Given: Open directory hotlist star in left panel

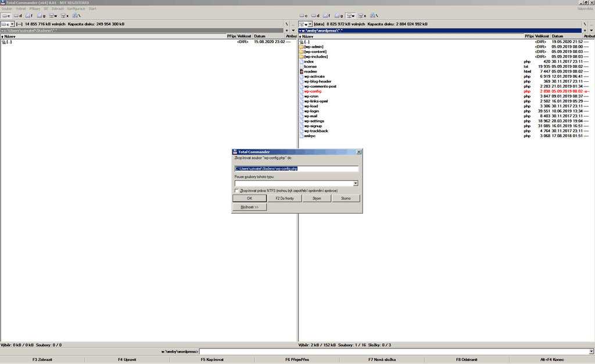Looking at the screenshot, I should 287,30.
